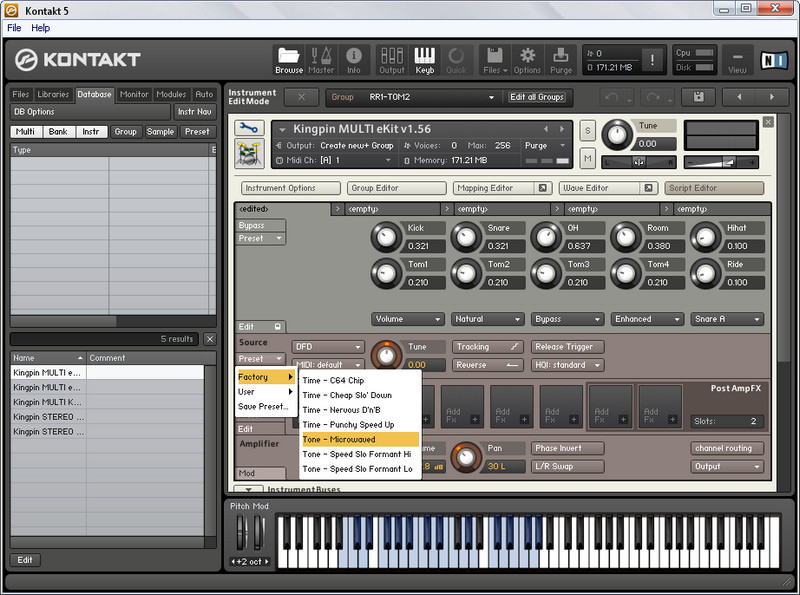Screen dimensions: 800x595
Task: Toggle the Keyb keyboard icon
Action: 425,59
